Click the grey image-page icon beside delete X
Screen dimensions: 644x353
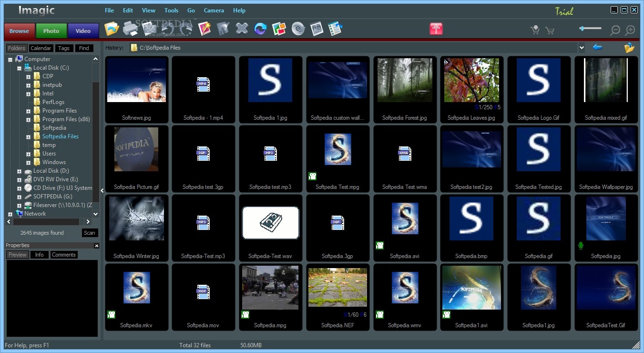click(223, 29)
